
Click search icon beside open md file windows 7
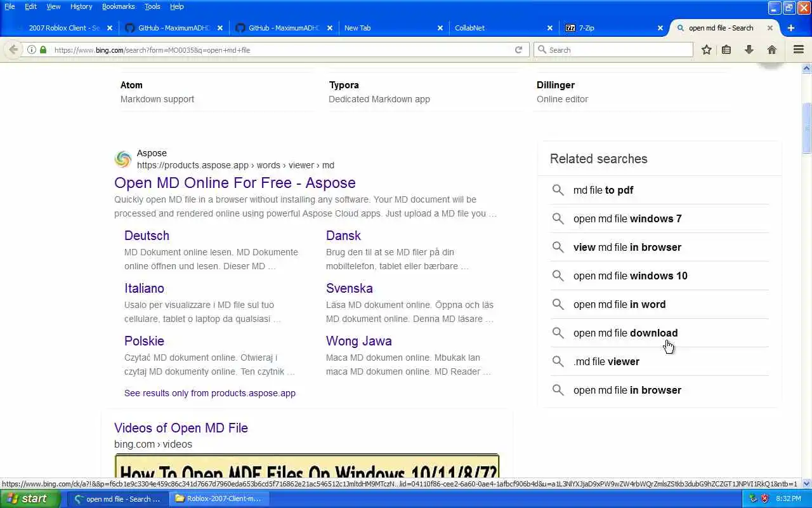click(x=558, y=218)
